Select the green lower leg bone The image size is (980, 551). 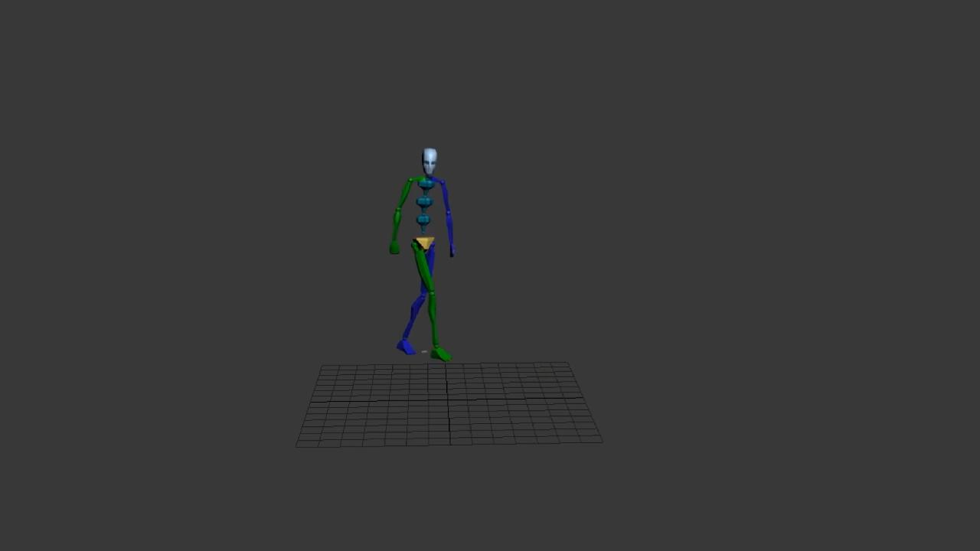point(433,319)
